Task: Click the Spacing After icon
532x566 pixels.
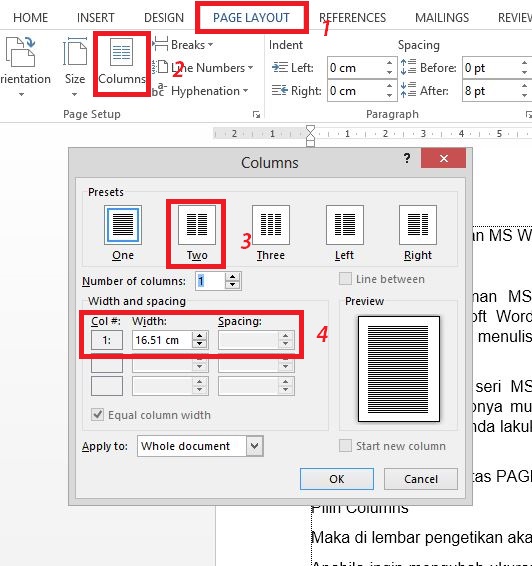Action: 408,90
